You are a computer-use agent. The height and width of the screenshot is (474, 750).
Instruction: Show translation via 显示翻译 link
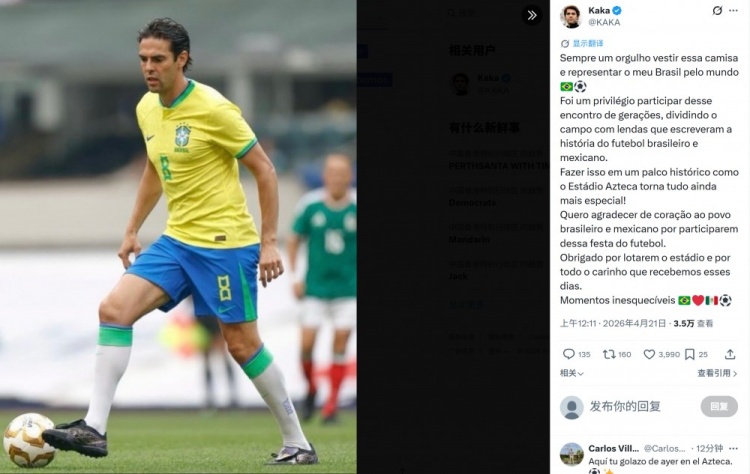coord(582,44)
